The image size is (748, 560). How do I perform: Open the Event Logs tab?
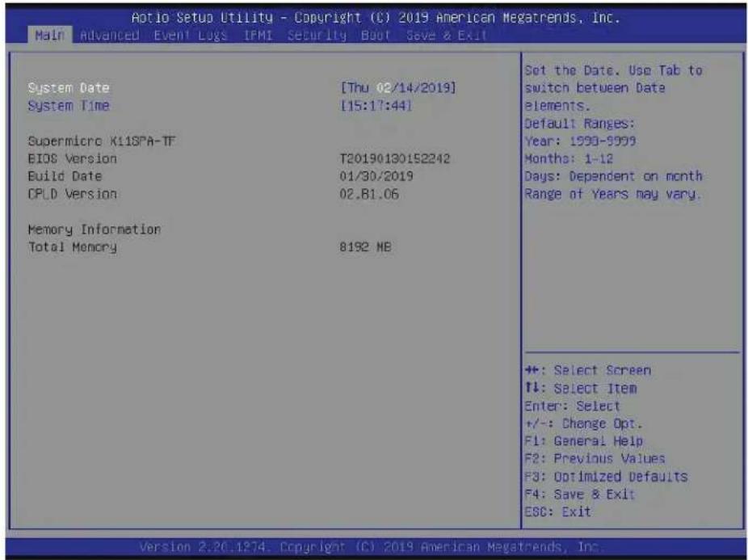click(x=191, y=36)
